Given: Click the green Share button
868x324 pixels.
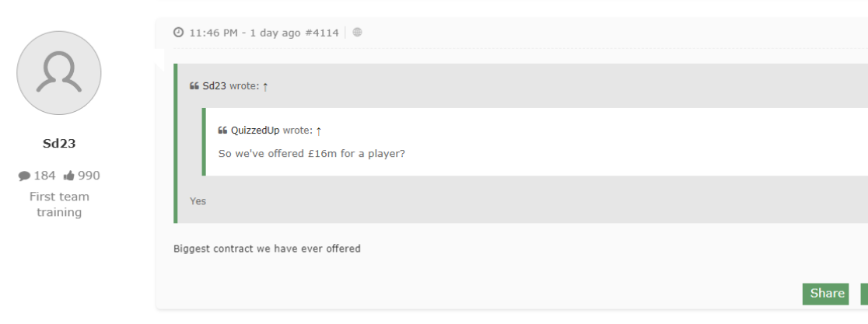Looking at the screenshot, I should [825, 294].
